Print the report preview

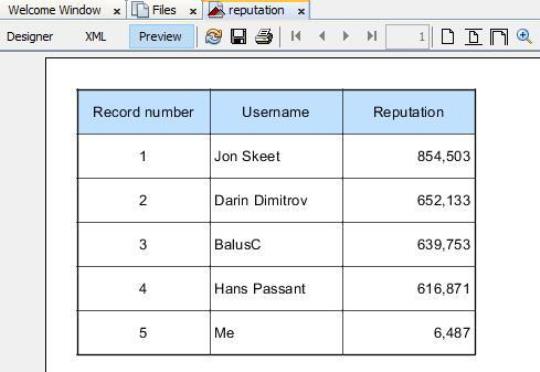(x=264, y=36)
